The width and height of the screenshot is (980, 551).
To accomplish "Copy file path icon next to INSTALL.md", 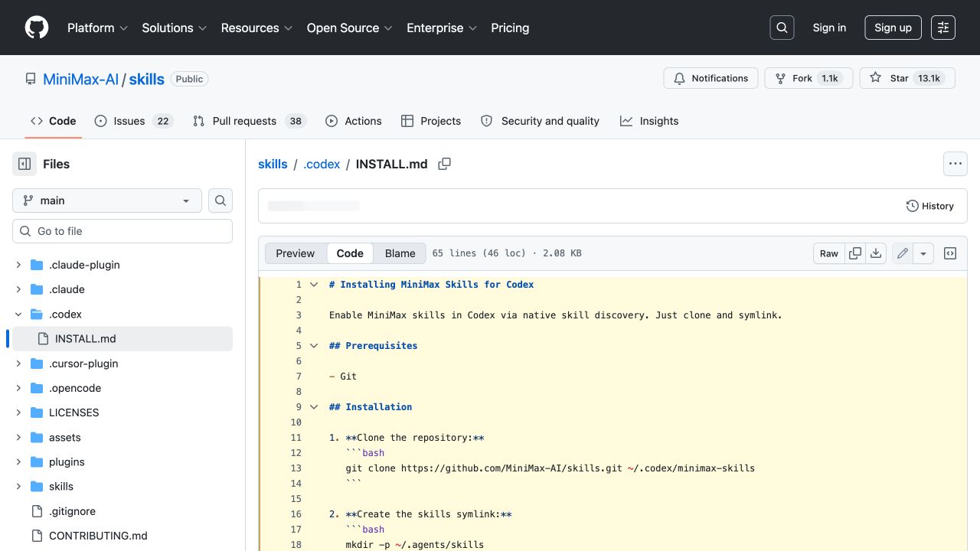I will coord(444,164).
